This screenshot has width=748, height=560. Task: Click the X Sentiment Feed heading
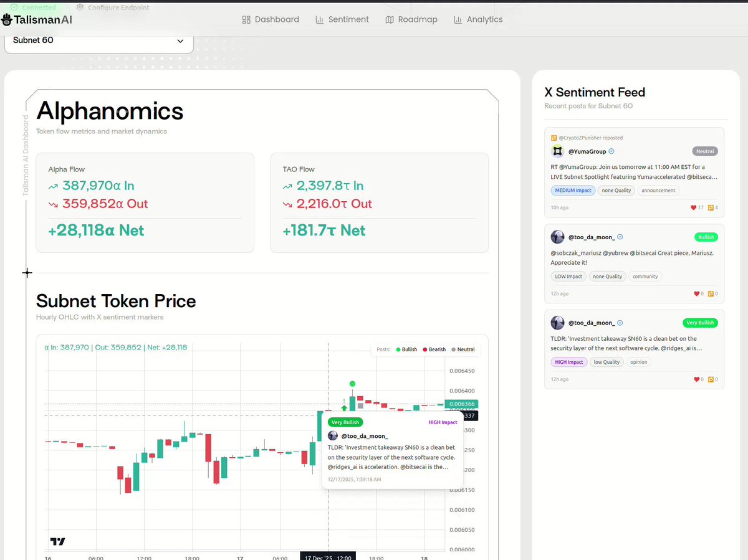click(x=595, y=92)
